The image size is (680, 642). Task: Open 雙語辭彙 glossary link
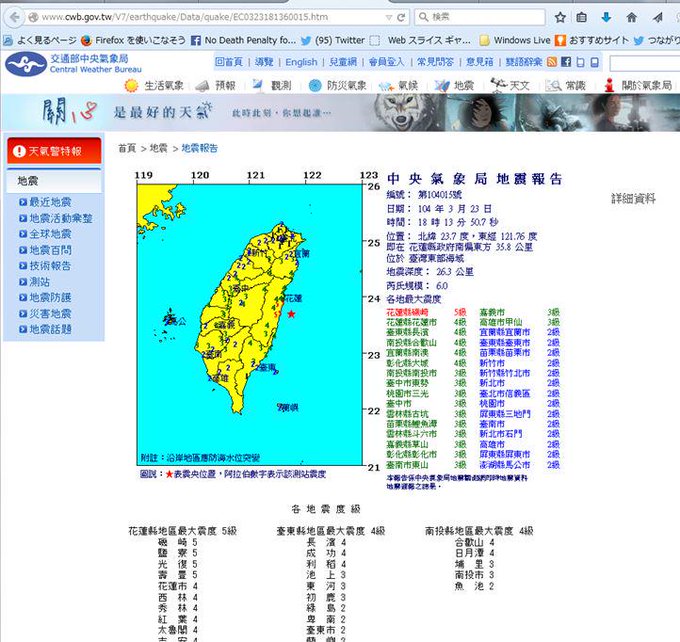523,62
